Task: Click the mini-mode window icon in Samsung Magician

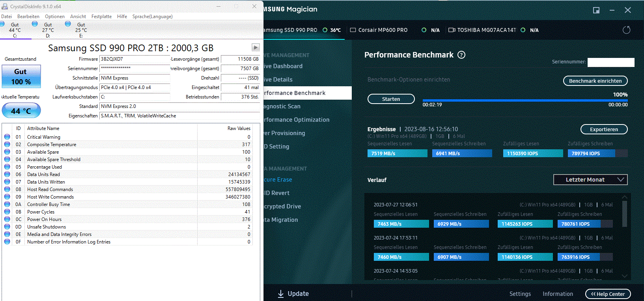Action: pyautogui.click(x=596, y=10)
